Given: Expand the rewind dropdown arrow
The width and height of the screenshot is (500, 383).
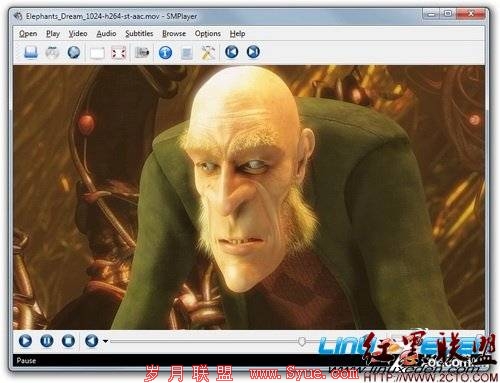Looking at the screenshot, I should point(105,341).
